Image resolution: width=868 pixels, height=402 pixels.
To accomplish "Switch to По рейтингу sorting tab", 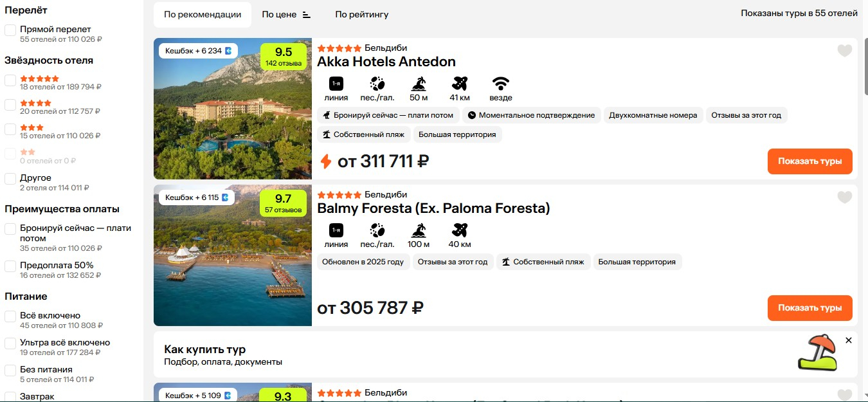I will coord(362,14).
